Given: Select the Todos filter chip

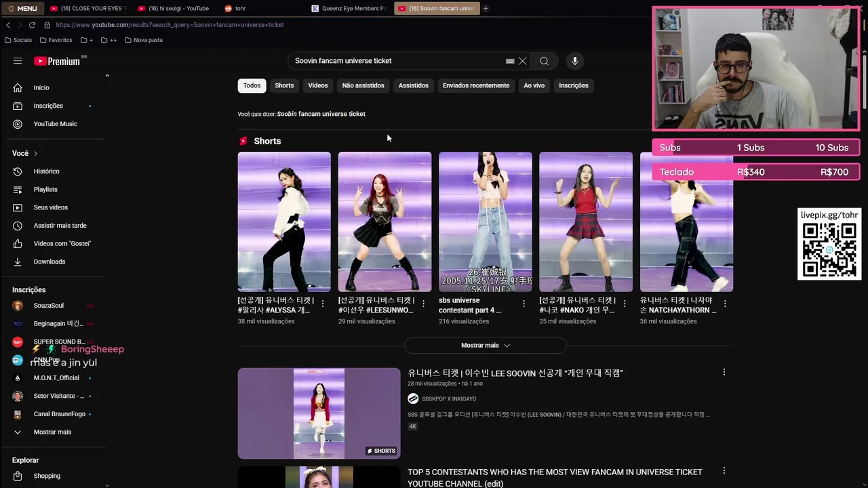Looking at the screenshot, I should tap(252, 85).
